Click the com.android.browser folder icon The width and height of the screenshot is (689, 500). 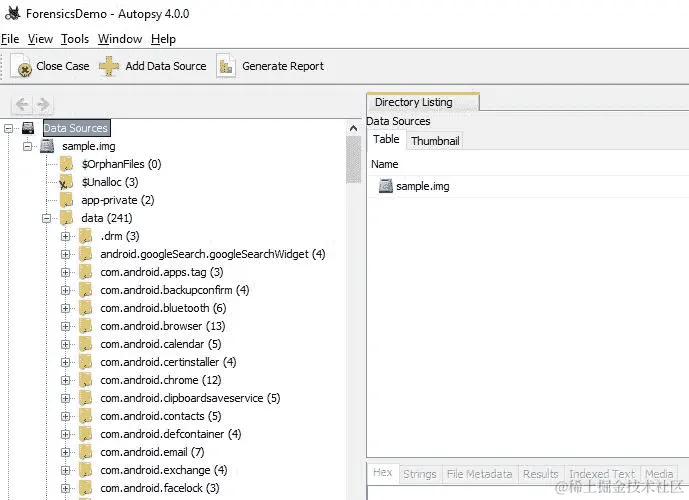pos(85,326)
